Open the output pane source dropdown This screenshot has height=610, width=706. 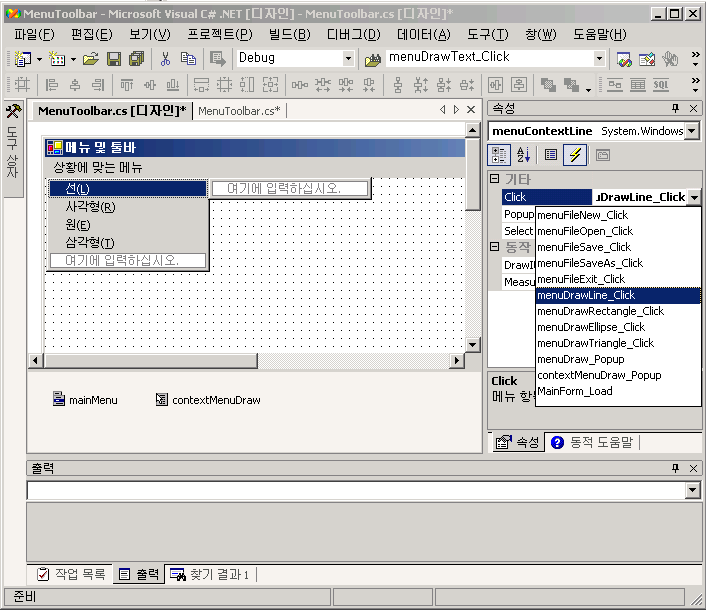click(692, 490)
